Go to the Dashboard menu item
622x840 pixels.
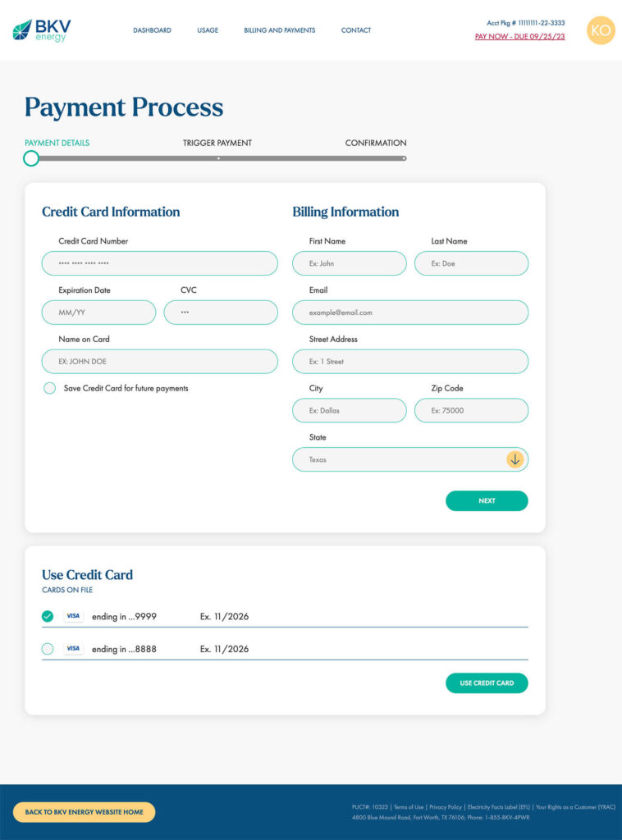pyautogui.click(x=152, y=30)
